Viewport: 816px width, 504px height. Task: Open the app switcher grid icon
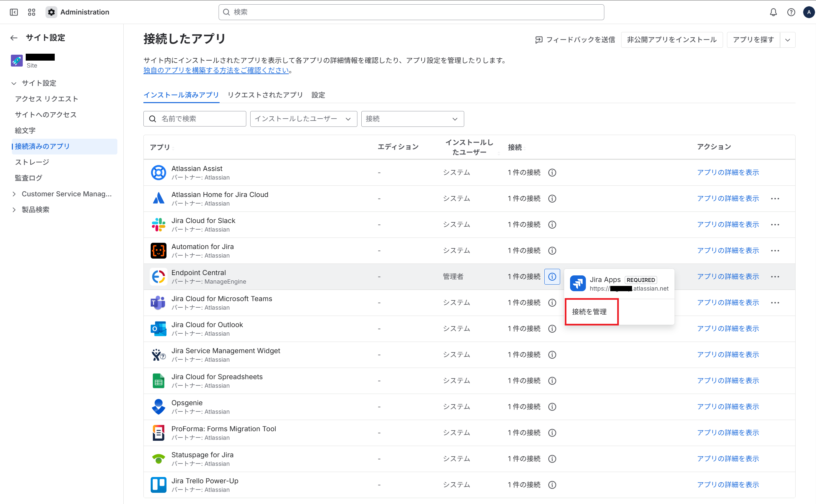pos(32,12)
